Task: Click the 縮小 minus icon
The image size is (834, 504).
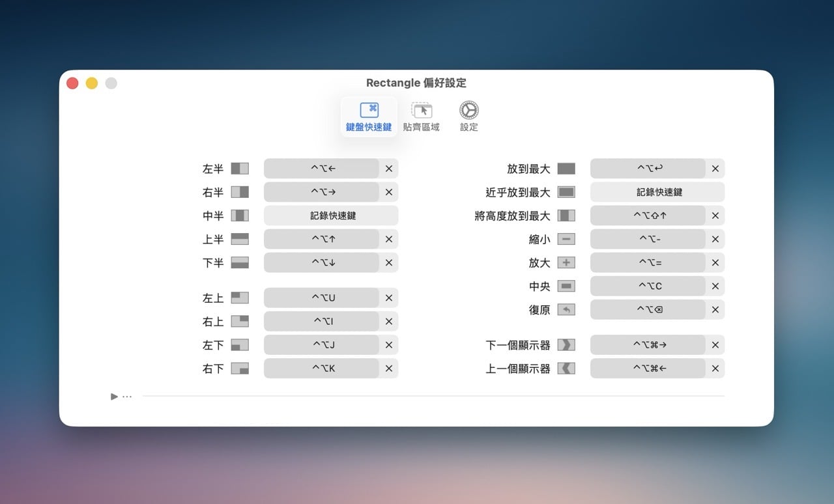Action: point(566,240)
